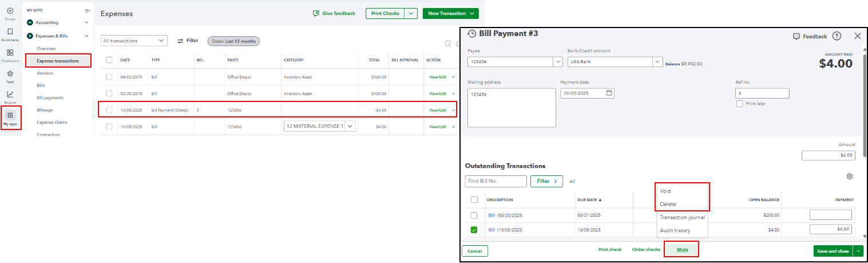The image size is (868, 263).
Task: Open Reports from the left rail
Action: tap(10, 94)
